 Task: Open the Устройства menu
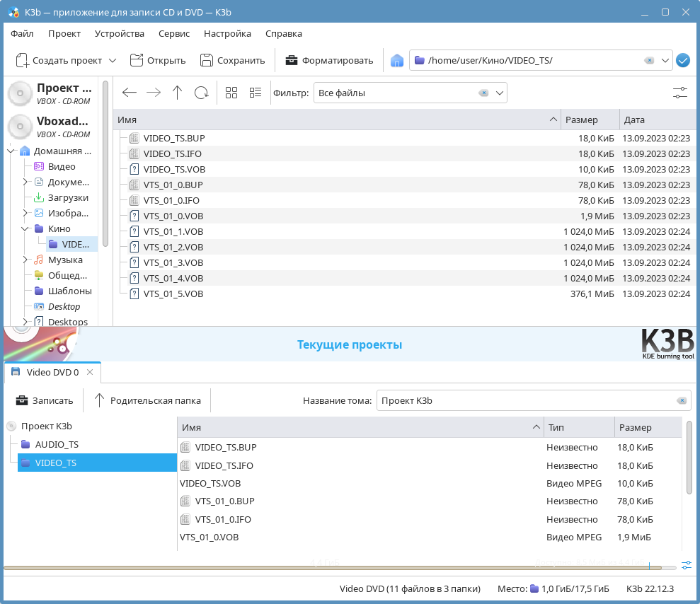click(x=120, y=33)
